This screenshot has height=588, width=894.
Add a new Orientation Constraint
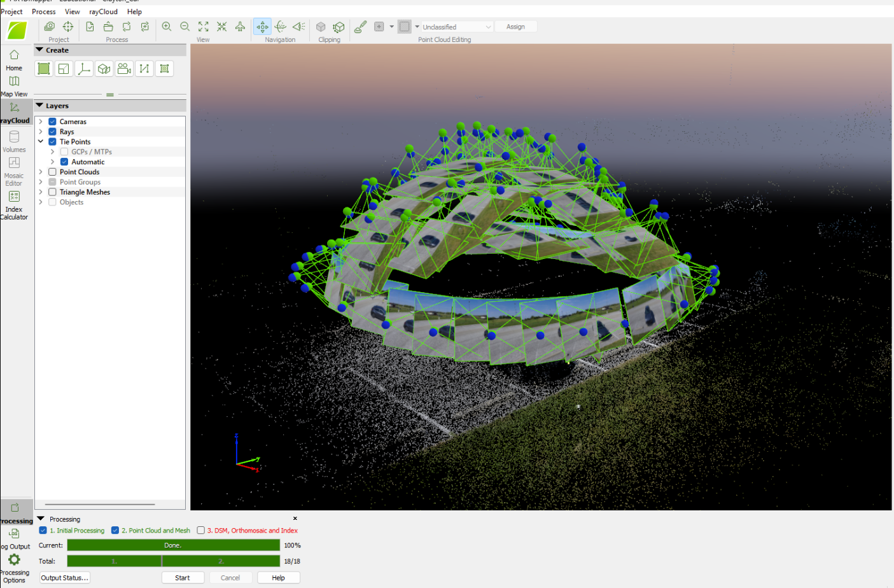tap(84, 68)
